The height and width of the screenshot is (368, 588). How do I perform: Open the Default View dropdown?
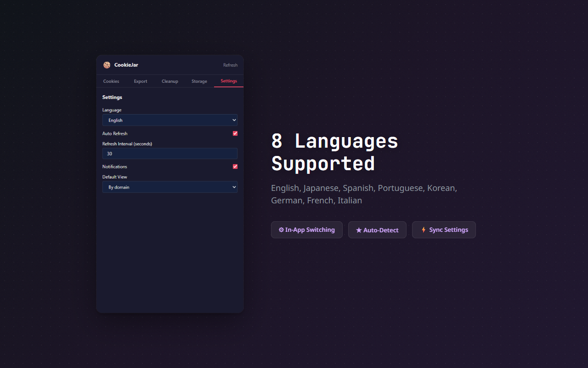pos(170,187)
